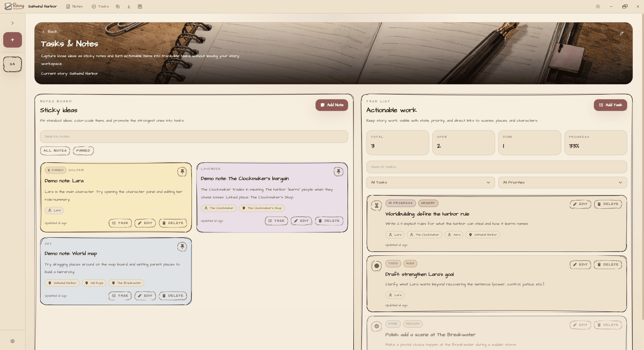Open the All Priorities dropdown
This screenshot has width=644, height=350.
(562, 183)
